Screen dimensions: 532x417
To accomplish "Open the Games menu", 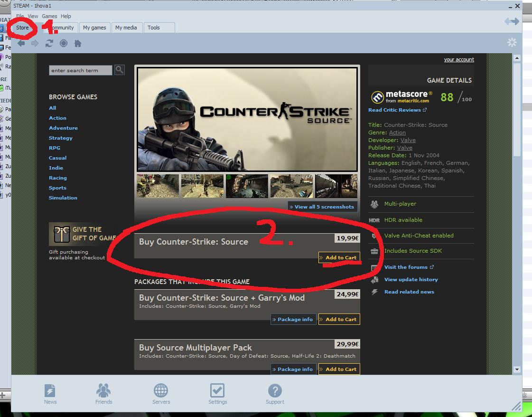I will click(49, 16).
